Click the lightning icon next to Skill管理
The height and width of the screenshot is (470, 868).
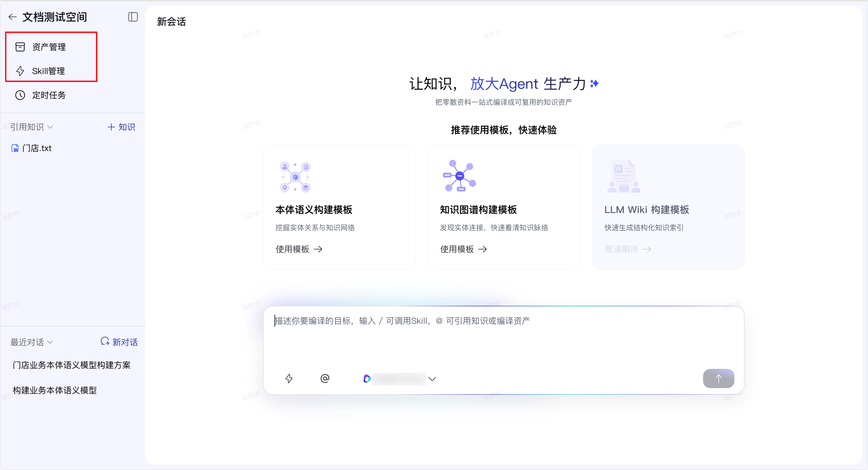coord(20,71)
